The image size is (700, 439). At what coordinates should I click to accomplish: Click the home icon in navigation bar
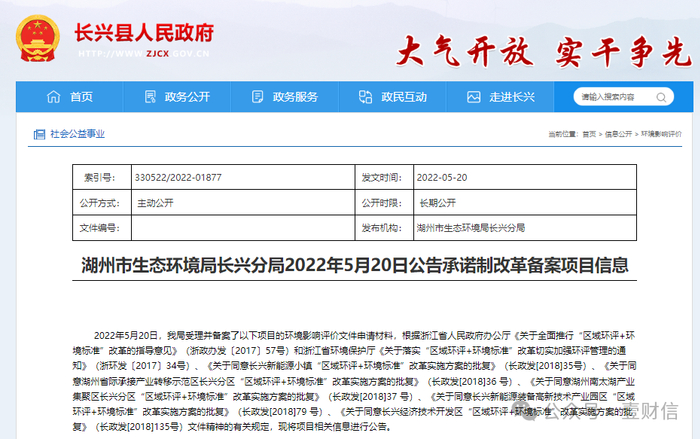(x=54, y=96)
